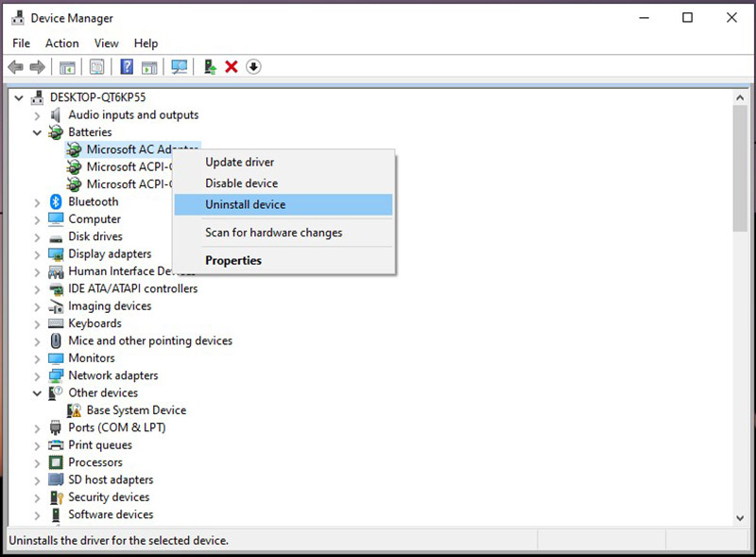
Task: Expand the Display adapters category
Action: pos(37,253)
